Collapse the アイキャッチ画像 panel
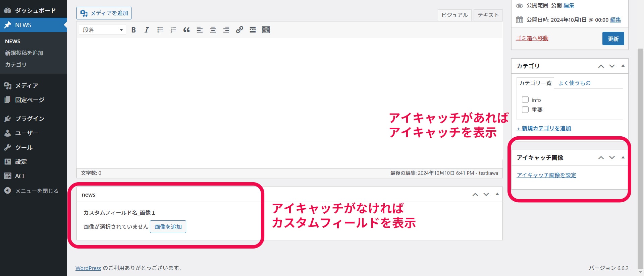The height and width of the screenshot is (276, 644). click(x=623, y=157)
